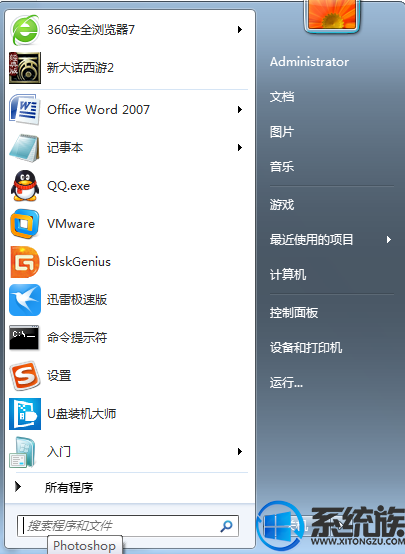Open 设备和打印机
This screenshot has width=405, height=554.
306,348
